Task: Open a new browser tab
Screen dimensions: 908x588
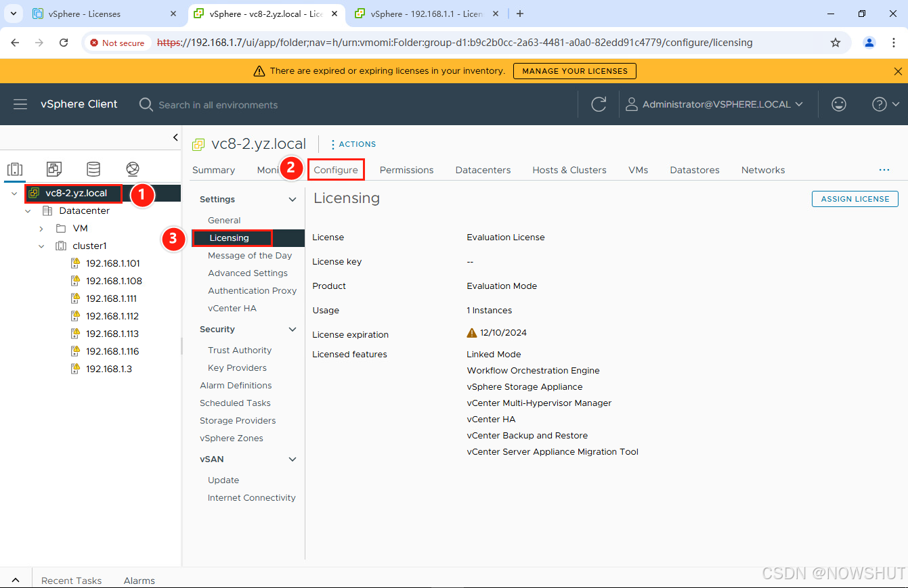Action: (520, 14)
